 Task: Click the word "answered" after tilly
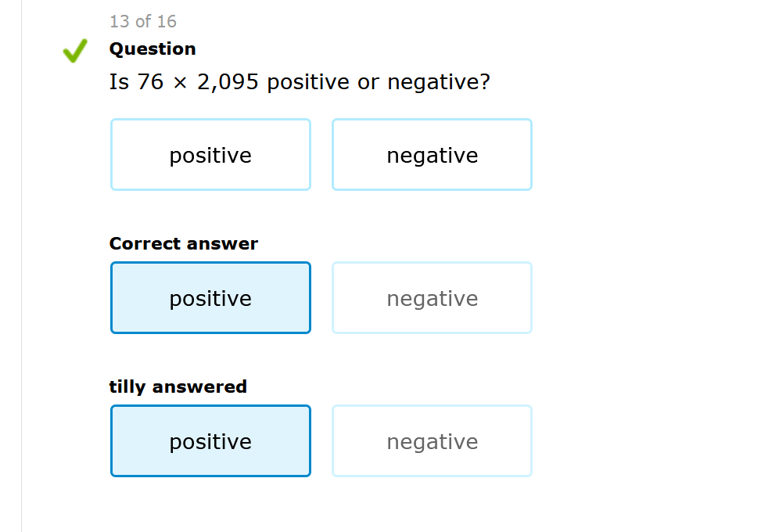(199, 386)
